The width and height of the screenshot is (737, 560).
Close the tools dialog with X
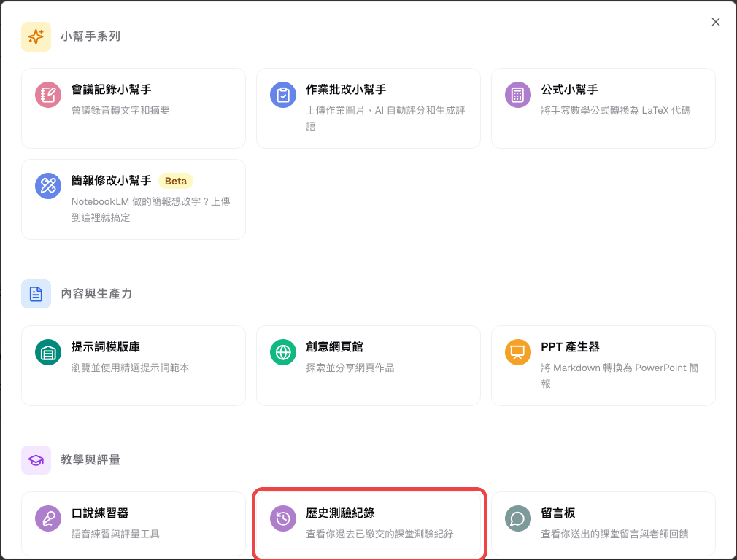(715, 22)
